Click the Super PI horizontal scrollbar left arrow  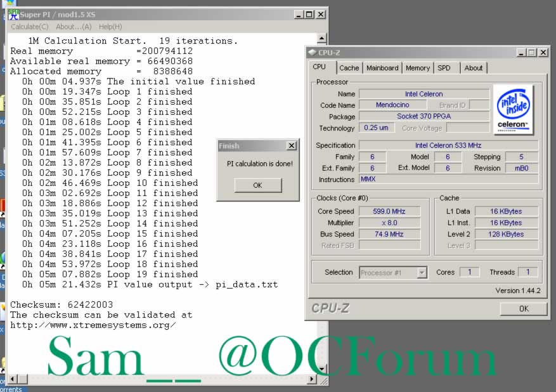13,379
